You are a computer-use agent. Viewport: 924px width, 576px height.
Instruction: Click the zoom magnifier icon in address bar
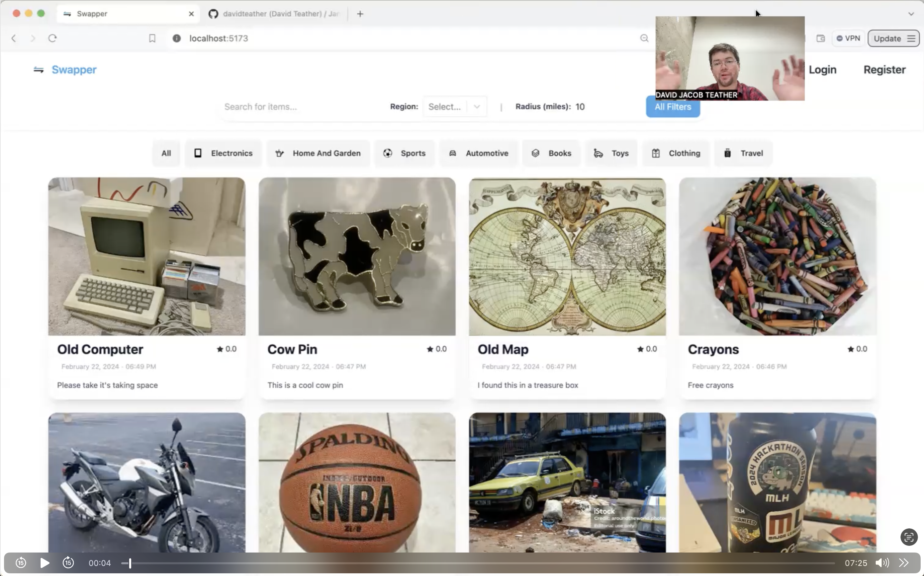(644, 38)
